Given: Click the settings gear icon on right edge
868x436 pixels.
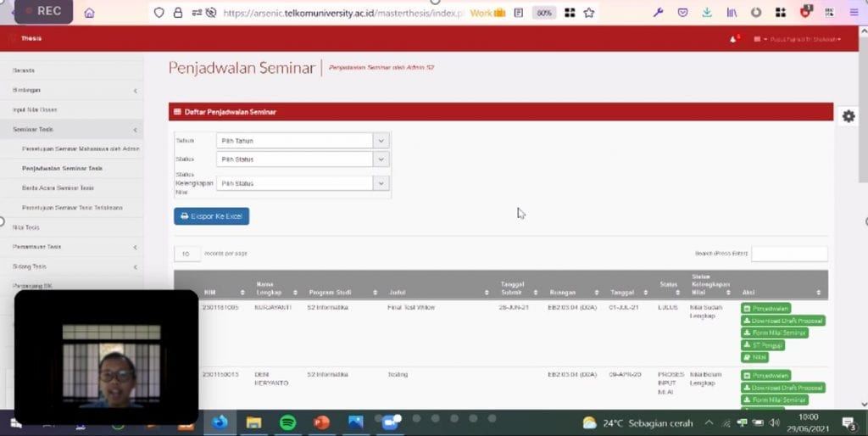Looking at the screenshot, I should pyautogui.click(x=849, y=117).
